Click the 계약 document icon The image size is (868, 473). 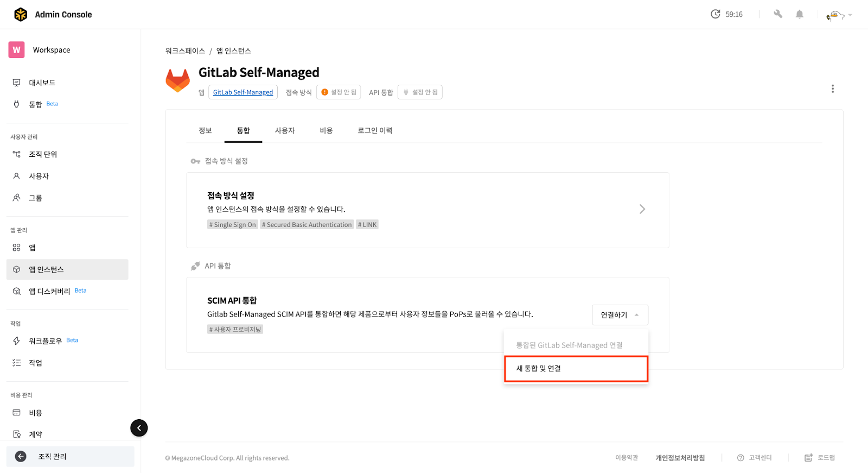coord(17,434)
